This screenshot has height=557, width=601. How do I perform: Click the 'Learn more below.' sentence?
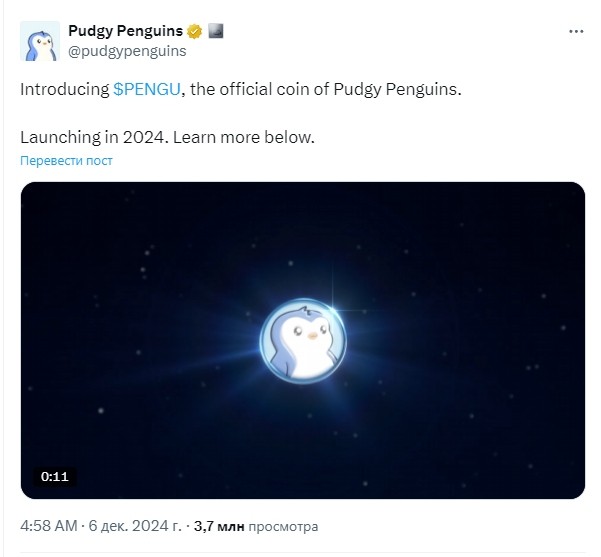tap(244, 137)
